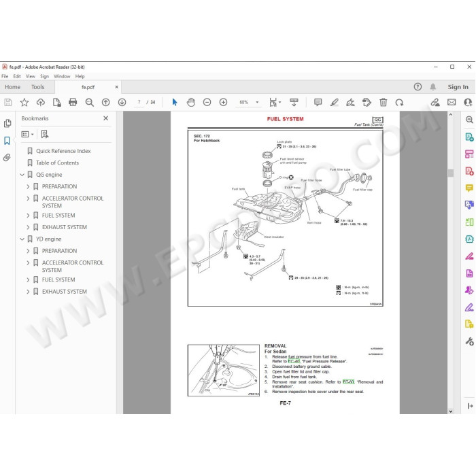Open the account profile icon
This screenshot has width=476, height=476.
point(468,102)
